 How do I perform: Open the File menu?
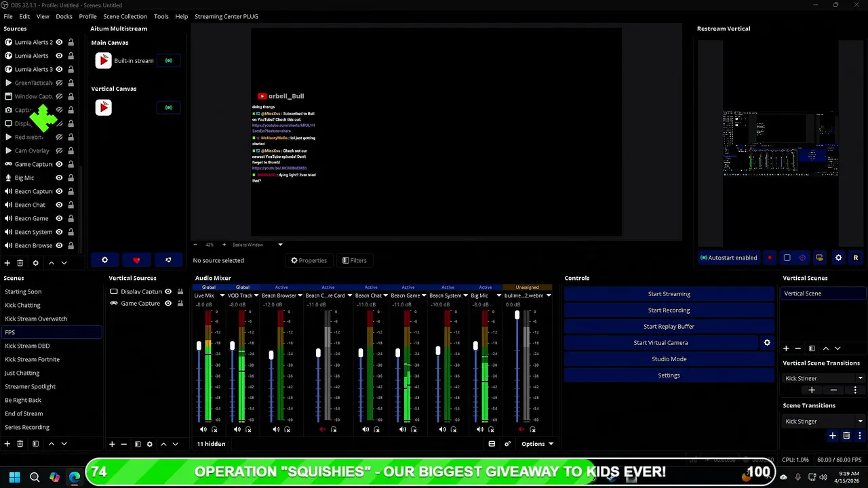(8, 16)
